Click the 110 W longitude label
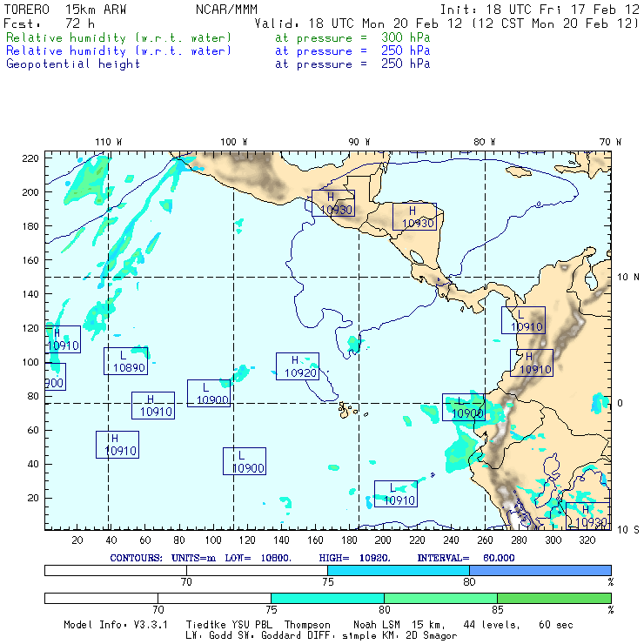644x644 pixels. [108, 142]
